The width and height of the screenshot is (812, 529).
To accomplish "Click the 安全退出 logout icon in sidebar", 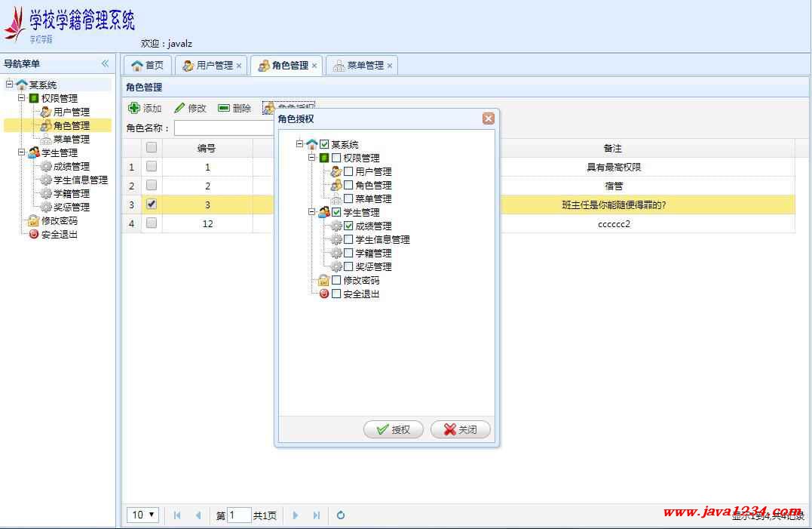I will 33,235.
